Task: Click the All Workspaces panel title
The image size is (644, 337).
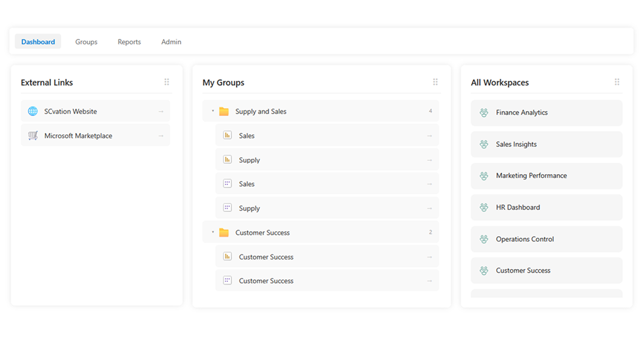Action: tap(500, 83)
